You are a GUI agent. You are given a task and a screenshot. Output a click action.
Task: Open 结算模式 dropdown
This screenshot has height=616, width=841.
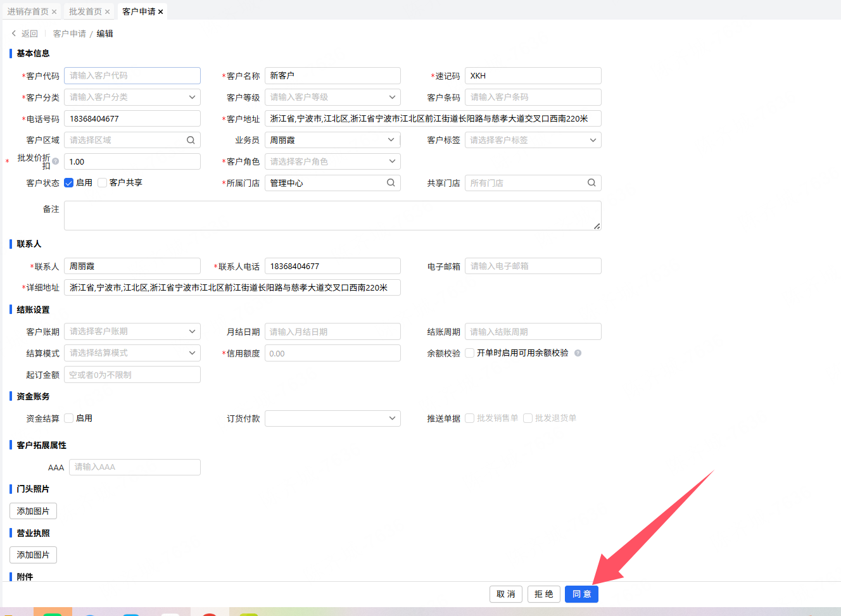pyautogui.click(x=132, y=353)
